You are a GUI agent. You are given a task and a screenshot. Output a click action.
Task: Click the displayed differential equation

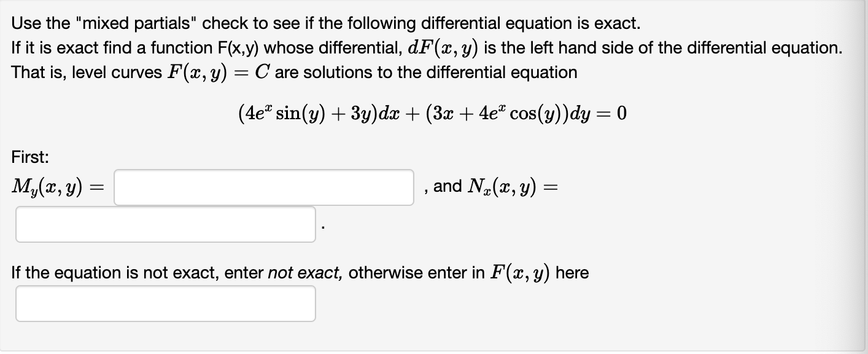coord(432,113)
